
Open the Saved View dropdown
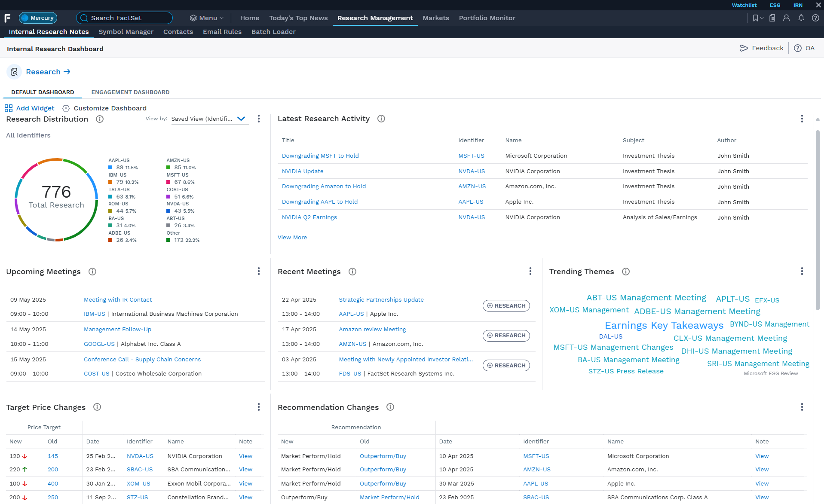pyautogui.click(x=209, y=119)
